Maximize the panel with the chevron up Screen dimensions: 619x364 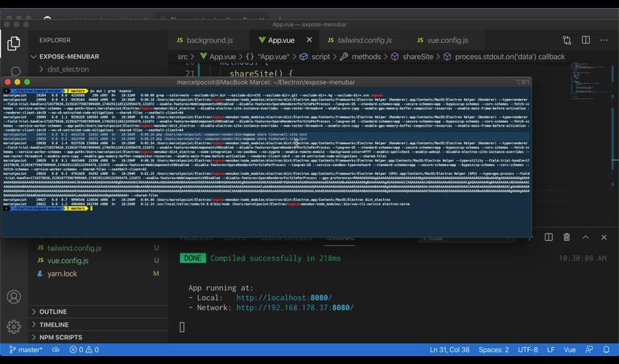pyautogui.click(x=586, y=237)
